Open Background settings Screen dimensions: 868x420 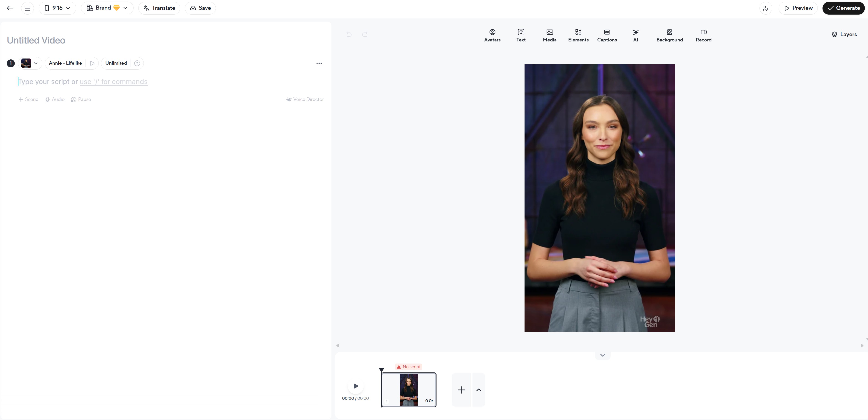pyautogui.click(x=669, y=35)
